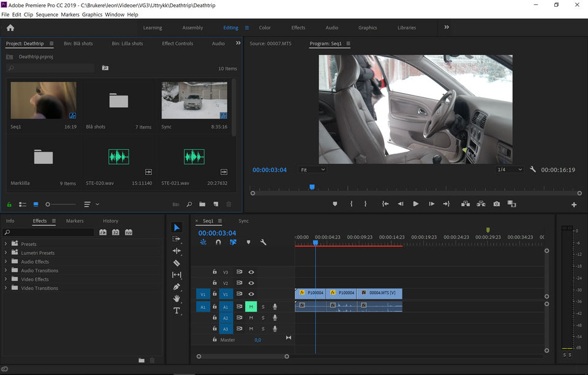Image resolution: width=588 pixels, height=375 pixels.
Task: Unmute audio track A1
Action: point(251,307)
